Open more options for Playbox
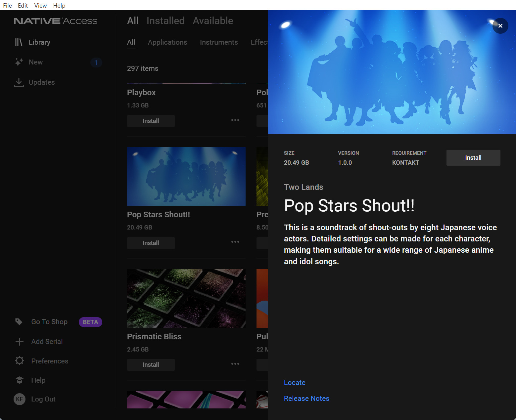Viewport: 516px width, 420px height. click(235, 120)
